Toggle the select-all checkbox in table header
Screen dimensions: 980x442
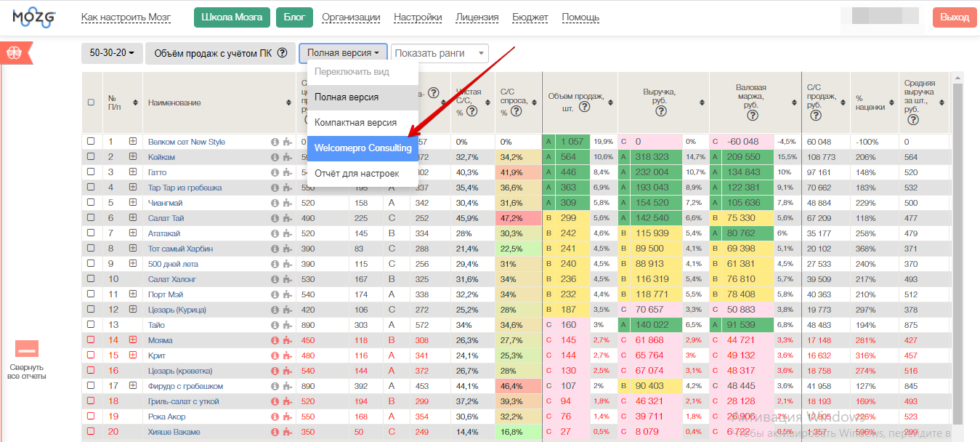(91, 103)
